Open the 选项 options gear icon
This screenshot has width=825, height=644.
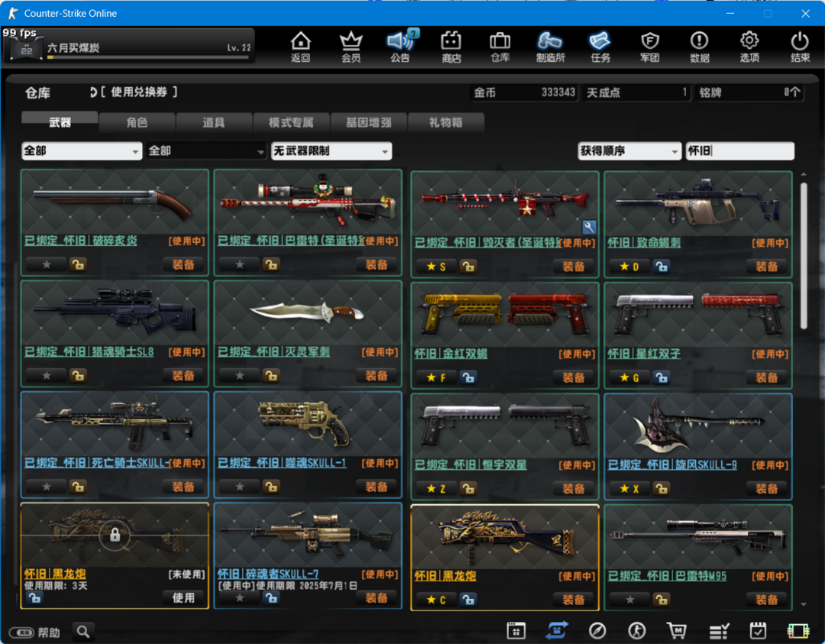749,47
